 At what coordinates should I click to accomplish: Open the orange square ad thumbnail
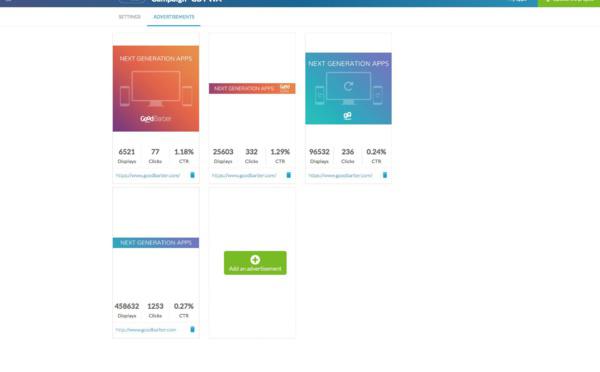pos(156,88)
